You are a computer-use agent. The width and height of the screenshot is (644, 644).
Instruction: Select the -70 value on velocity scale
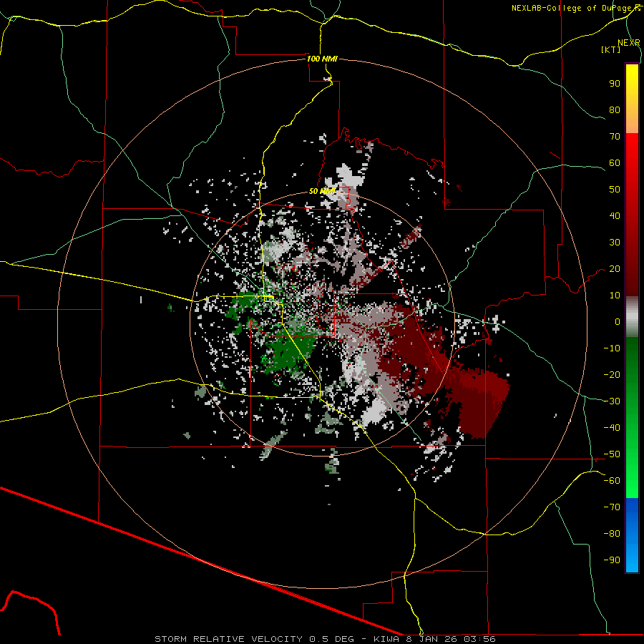pyautogui.click(x=612, y=507)
